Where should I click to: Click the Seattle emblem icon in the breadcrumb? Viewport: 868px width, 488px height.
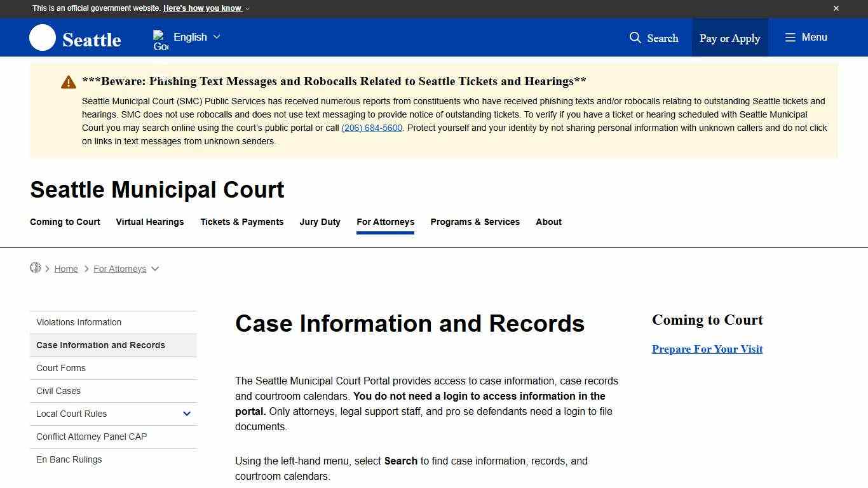(x=36, y=268)
